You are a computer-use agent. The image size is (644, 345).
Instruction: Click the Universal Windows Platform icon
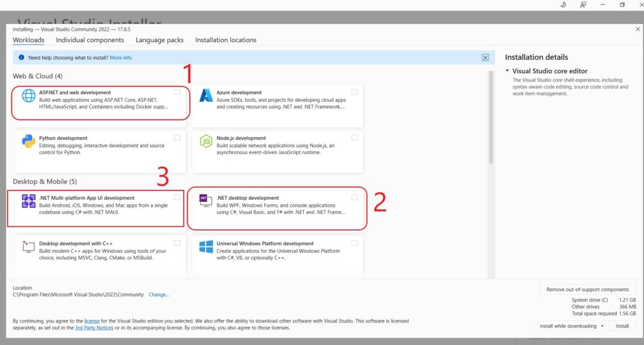(206, 246)
